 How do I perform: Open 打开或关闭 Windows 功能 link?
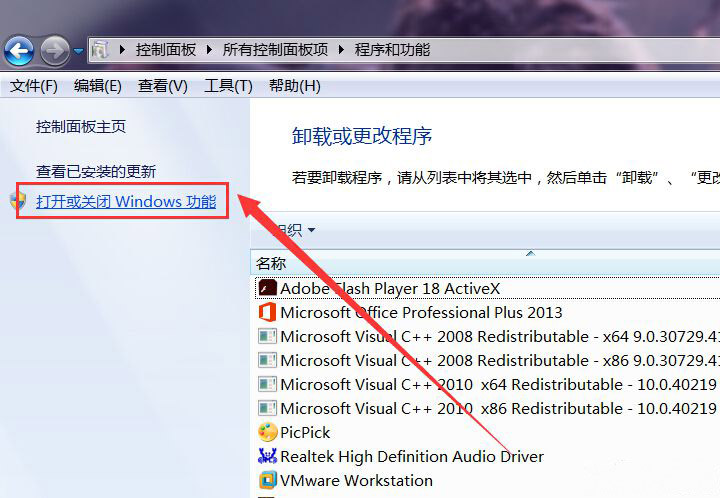pyautogui.click(x=126, y=201)
